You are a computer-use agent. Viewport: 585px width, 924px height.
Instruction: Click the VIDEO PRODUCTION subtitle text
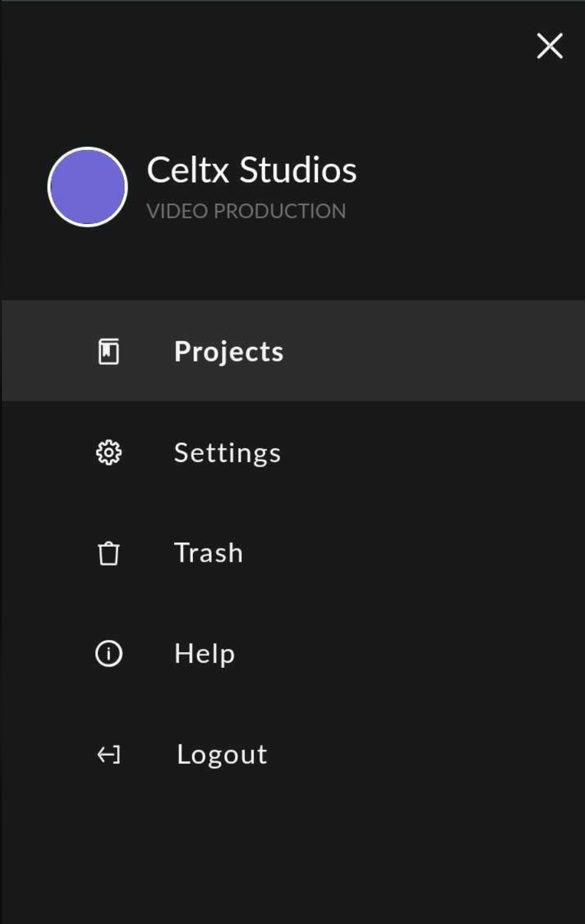246,211
